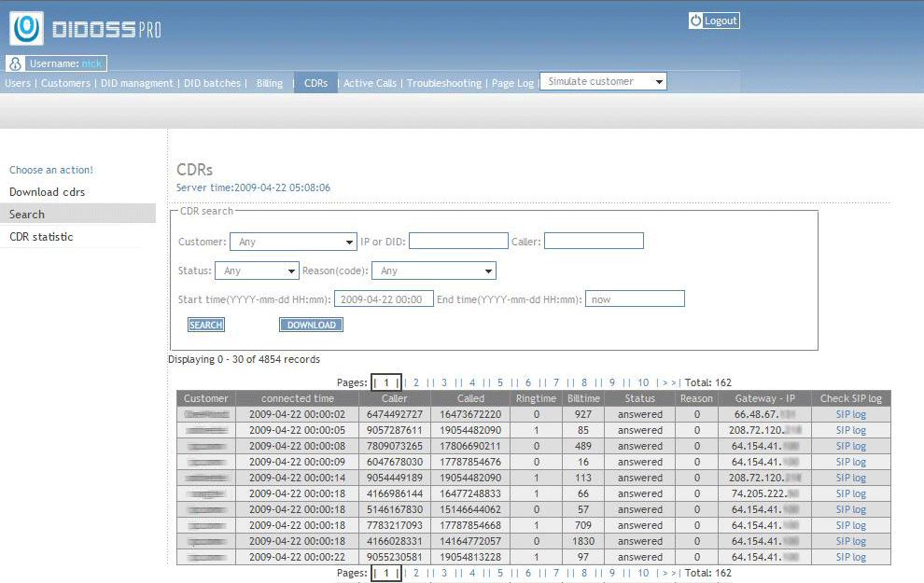The height and width of the screenshot is (583, 924).
Task: Select Download cdrs in the sidebar
Action: tap(47, 192)
